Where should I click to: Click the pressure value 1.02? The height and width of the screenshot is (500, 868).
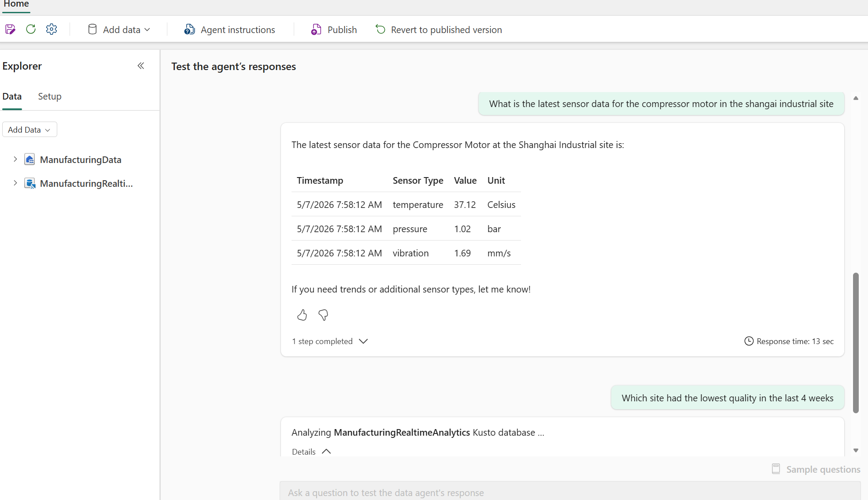click(x=462, y=229)
